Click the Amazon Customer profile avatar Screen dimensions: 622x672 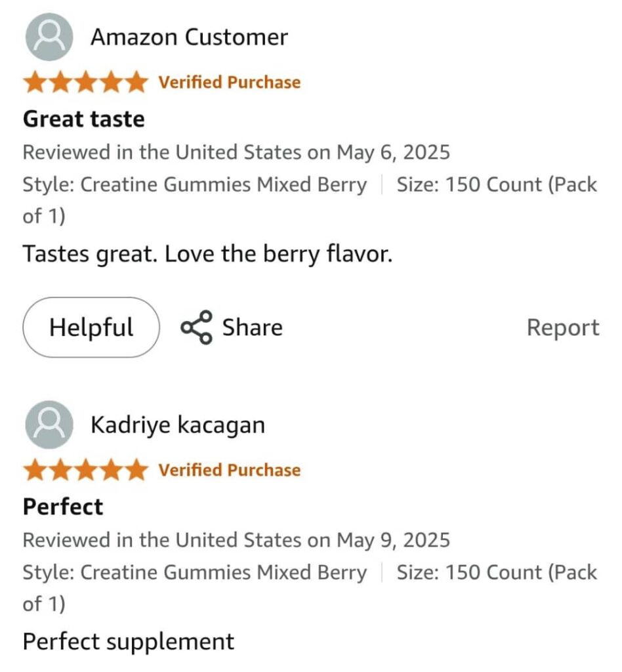tap(48, 37)
